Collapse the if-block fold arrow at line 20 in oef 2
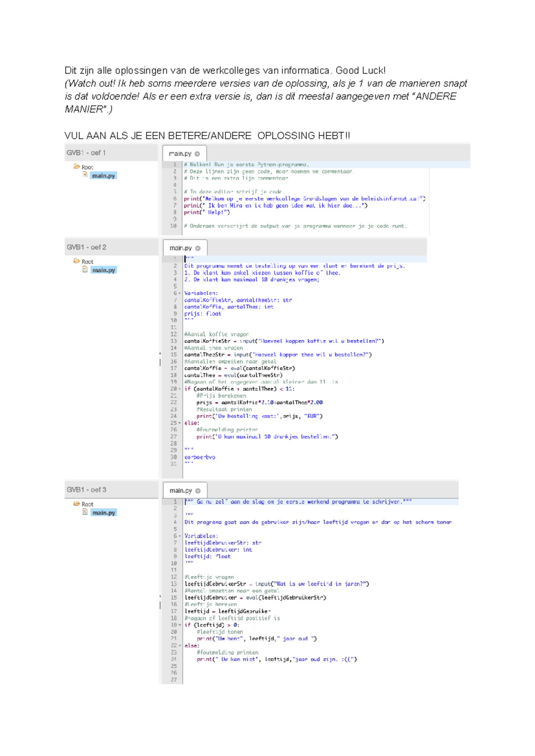 [x=180, y=389]
